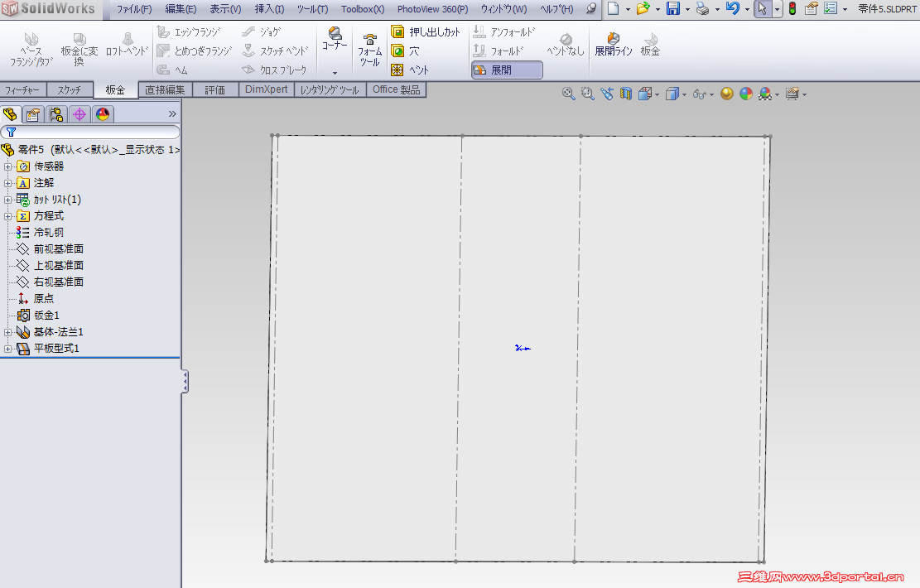Switch to the スケッチ tab
920x588 pixels.
pos(70,89)
